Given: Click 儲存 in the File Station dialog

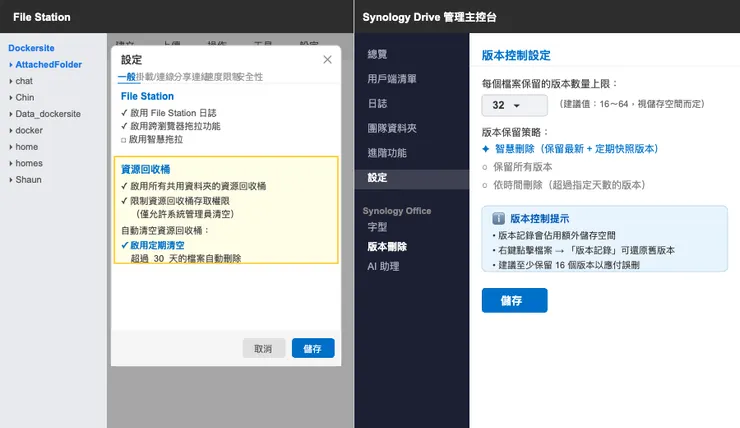Looking at the screenshot, I should [x=313, y=348].
